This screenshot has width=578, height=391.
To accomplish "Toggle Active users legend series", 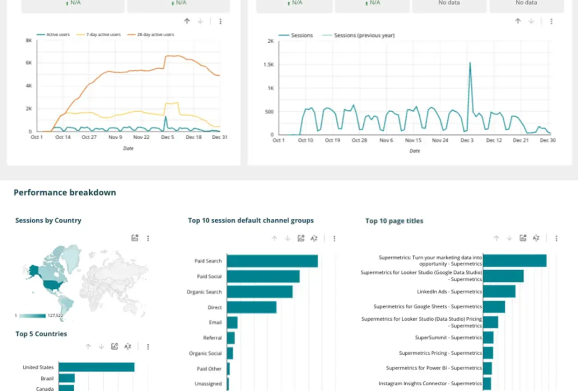I will 53,34.
